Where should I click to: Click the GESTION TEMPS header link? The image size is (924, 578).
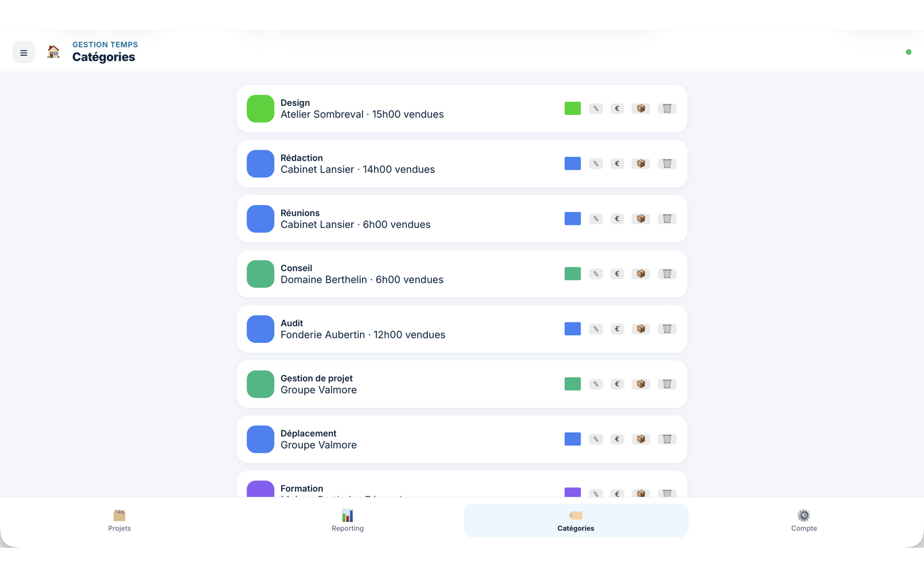[x=105, y=45]
